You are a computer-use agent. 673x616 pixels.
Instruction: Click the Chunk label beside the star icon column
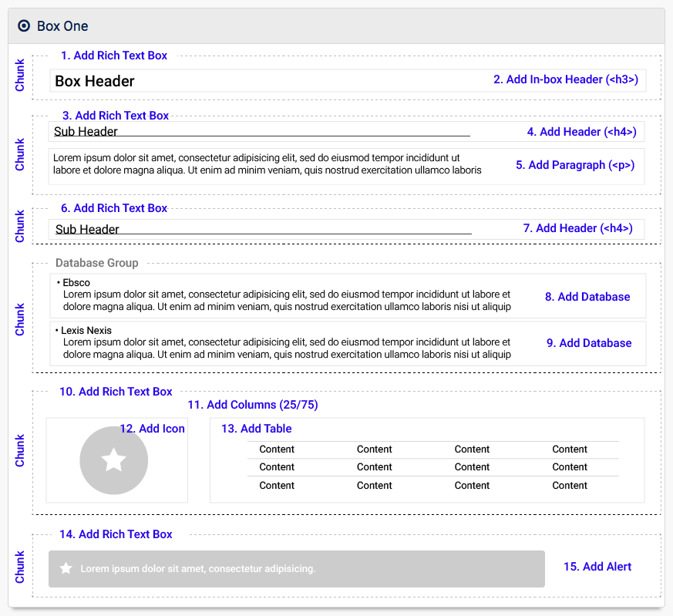(20, 450)
